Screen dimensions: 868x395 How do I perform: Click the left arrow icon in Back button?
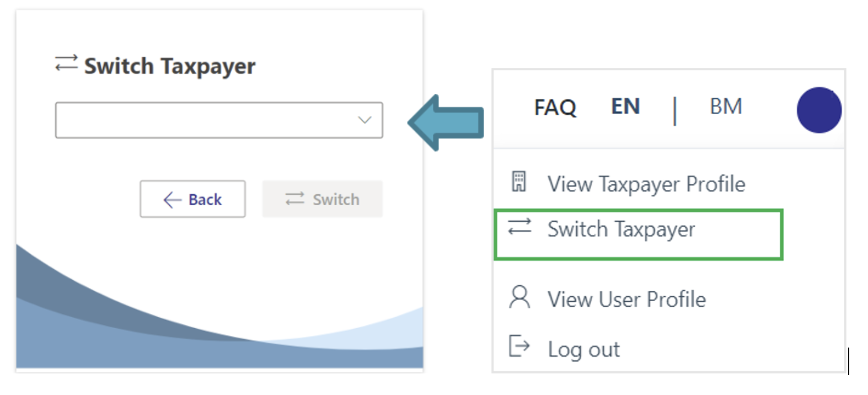pyautogui.click(x=172, y=200)
